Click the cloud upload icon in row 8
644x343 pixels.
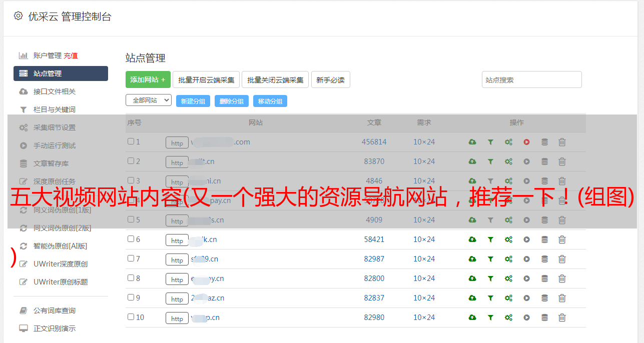point(472,278)
